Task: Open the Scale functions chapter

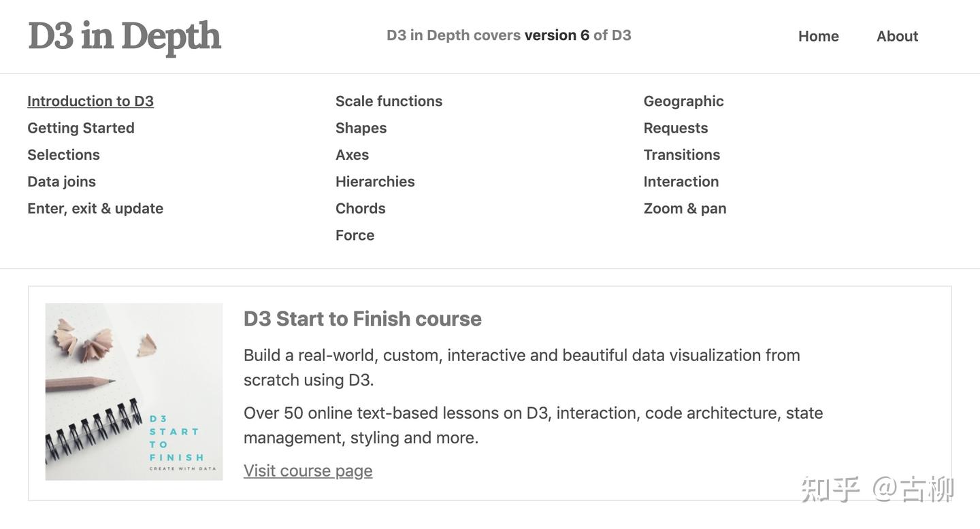Action: click(389, 101)
